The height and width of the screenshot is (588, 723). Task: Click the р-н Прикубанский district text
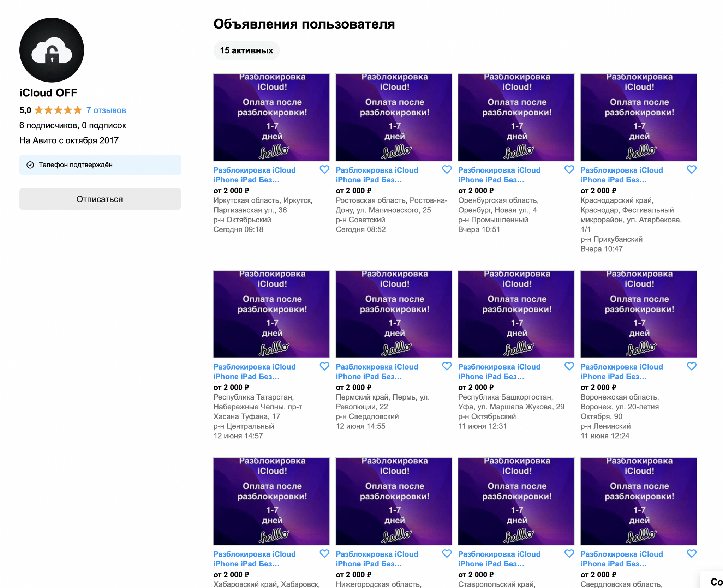[x=611, y=239]
